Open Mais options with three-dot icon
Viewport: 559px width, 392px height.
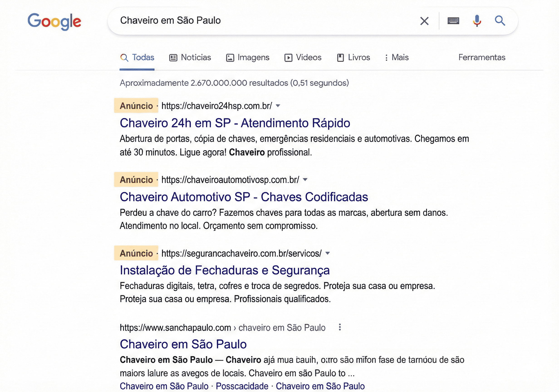pos(397,57)
